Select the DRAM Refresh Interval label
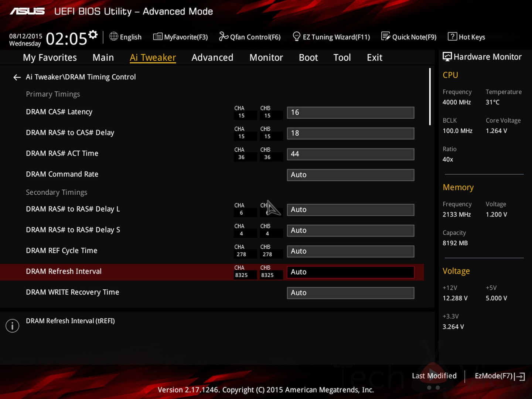This screenshot has height=399, width=532. coord(64,271)
